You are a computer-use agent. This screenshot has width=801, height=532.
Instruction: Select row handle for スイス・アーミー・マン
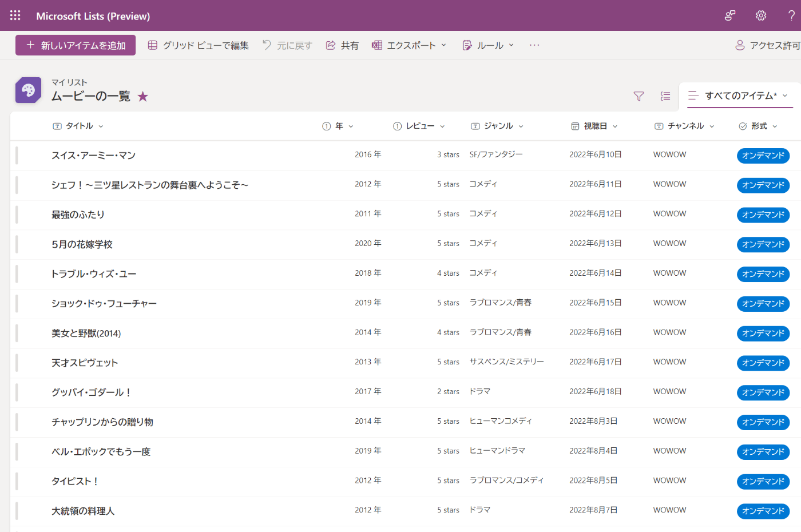(17, 156)
